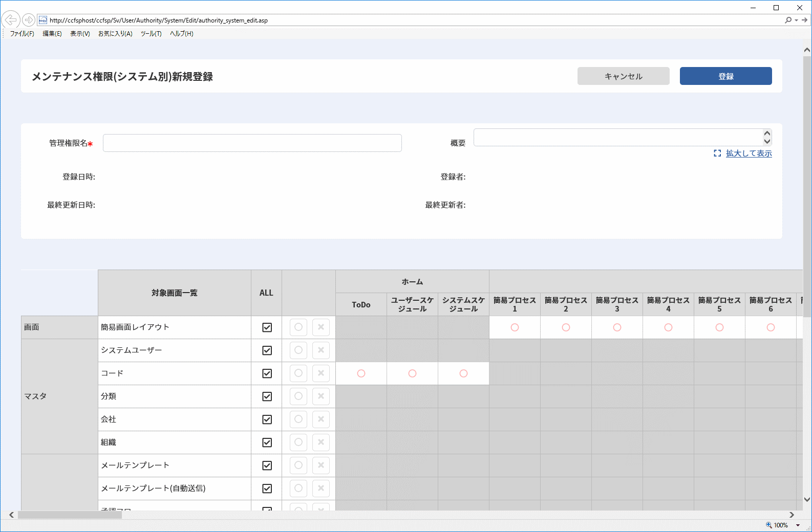
Task: Click the 概要 text area
Action: pyautogui.click(x=618, y=138)
